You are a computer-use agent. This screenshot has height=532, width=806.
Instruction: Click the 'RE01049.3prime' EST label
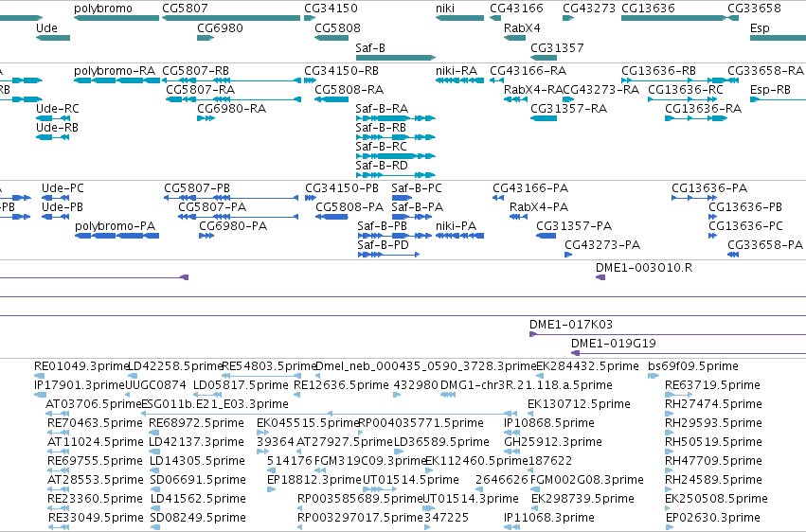point(81,366)
